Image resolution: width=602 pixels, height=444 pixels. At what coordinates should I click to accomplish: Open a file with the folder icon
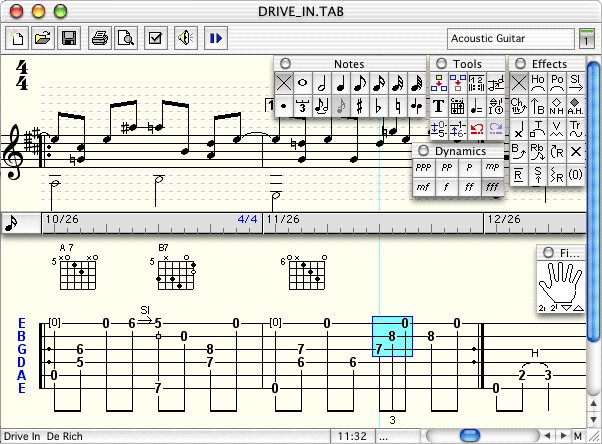43,39
